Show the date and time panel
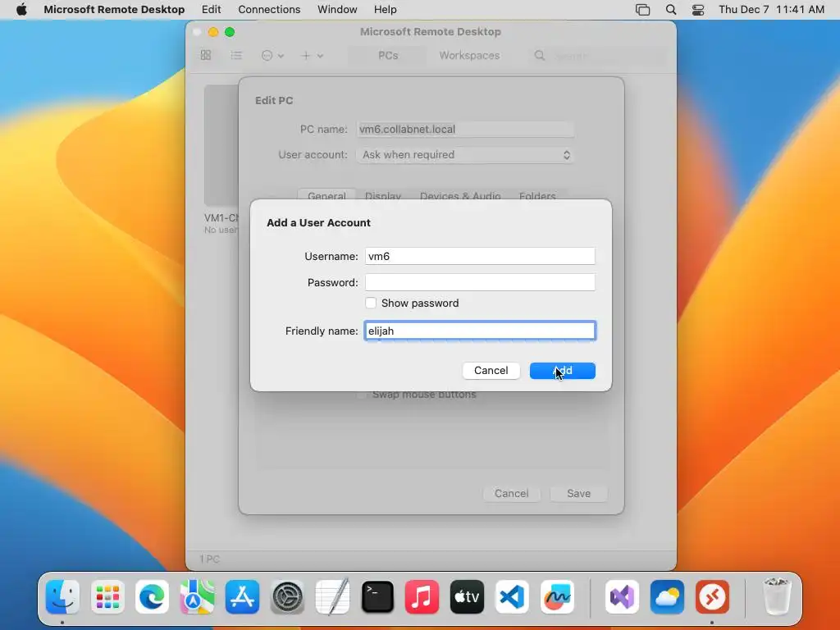The width and height of the screenshot is (840, 630). (x=771, y=9)
